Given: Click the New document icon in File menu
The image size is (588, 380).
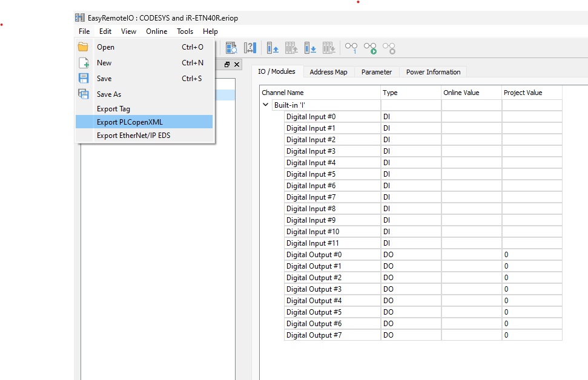Looking at the screenshot, I should tap(84, 62).
